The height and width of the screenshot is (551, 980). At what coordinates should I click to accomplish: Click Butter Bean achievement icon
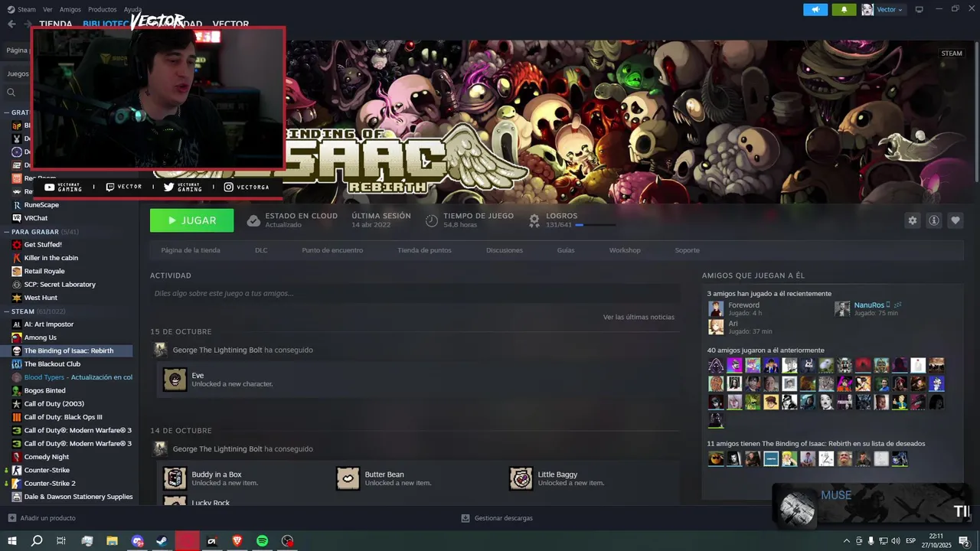348,478
